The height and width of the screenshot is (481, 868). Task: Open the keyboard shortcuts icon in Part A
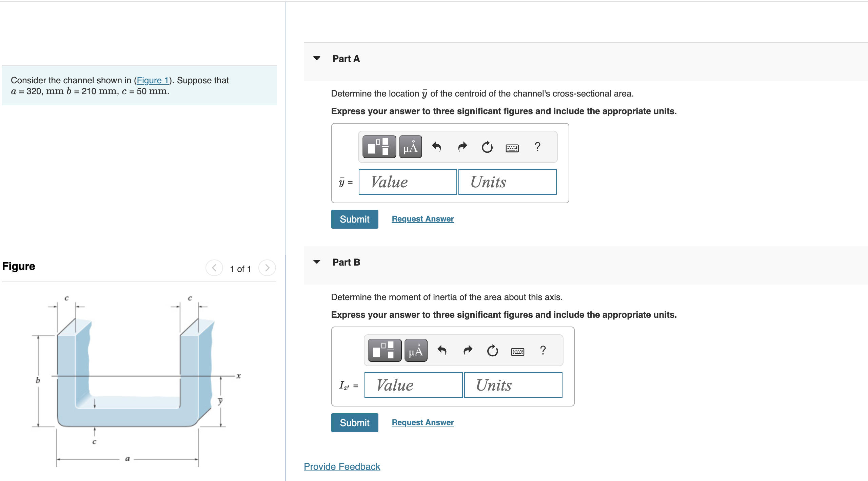click(512, 148)
